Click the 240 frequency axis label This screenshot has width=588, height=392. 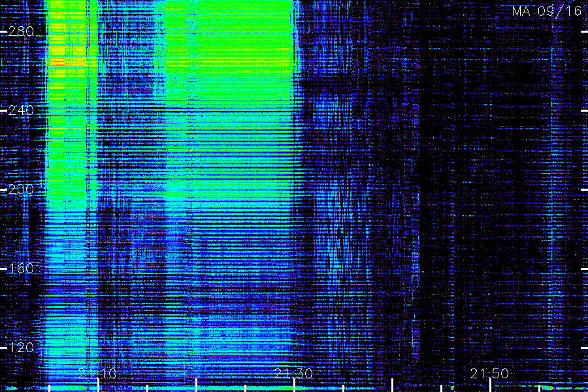tap(21, 110)
